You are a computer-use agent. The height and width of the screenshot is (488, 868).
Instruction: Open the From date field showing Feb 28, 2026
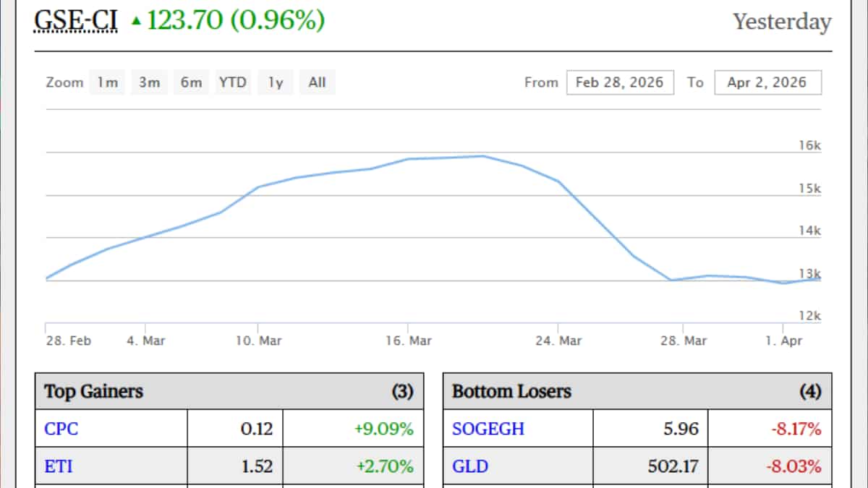620,82
